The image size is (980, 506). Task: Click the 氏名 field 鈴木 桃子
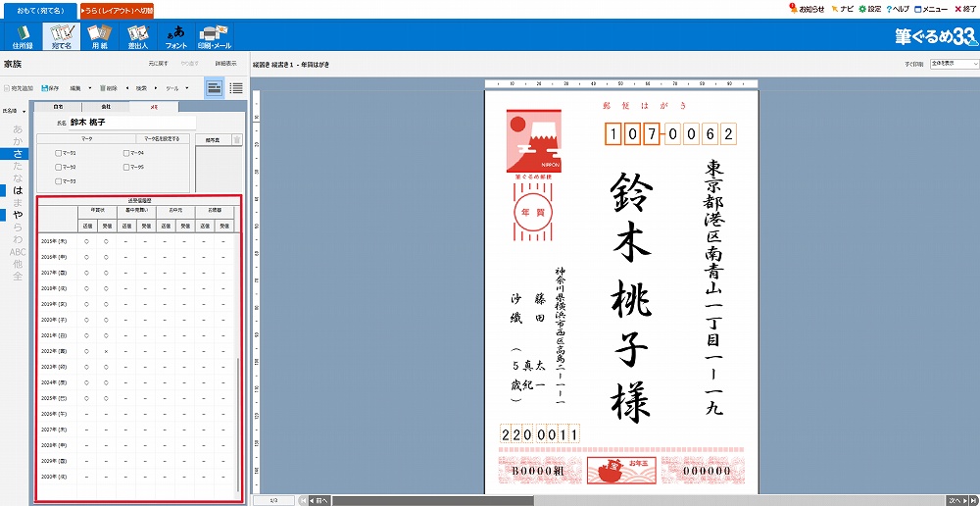[130, 123]
